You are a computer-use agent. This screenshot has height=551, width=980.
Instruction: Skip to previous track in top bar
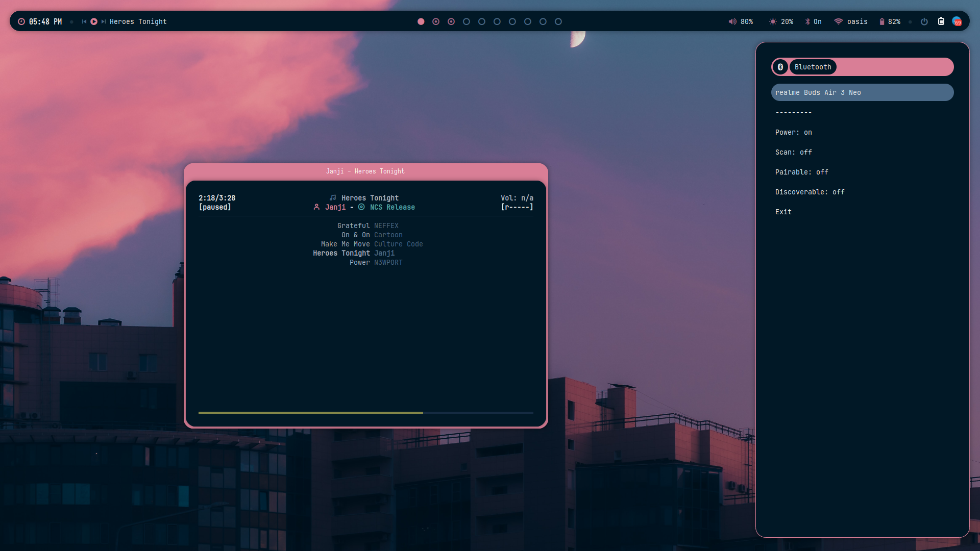point(84,21)
